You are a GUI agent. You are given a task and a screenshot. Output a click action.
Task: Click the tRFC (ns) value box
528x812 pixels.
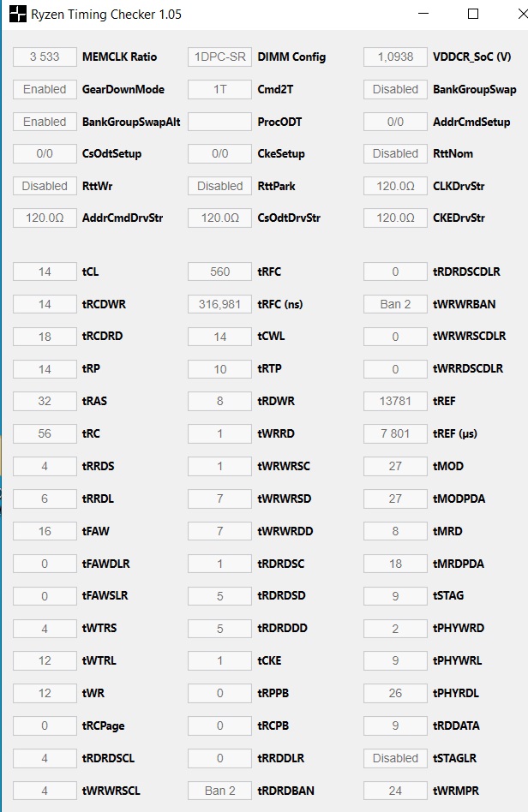pos(219,304)
